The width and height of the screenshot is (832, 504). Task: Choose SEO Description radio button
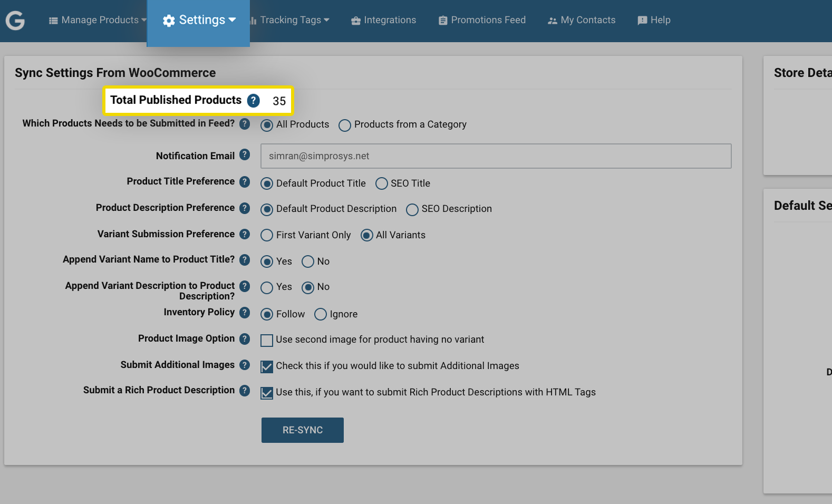click(x=412, y=209)
